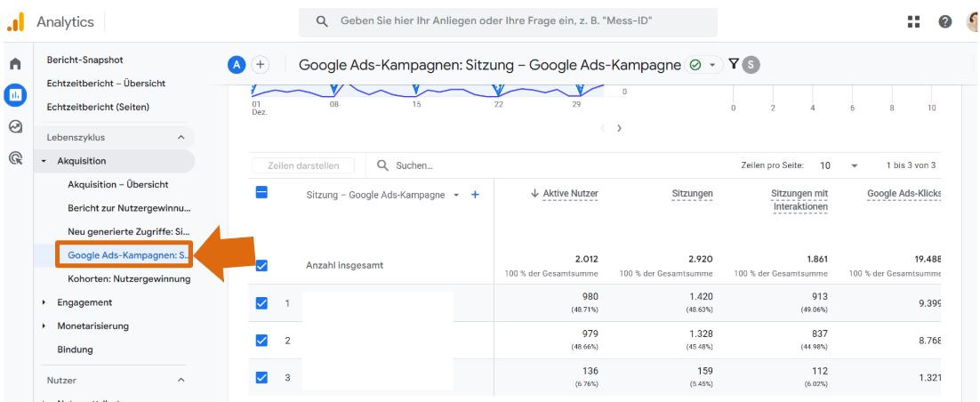The width and height of the screenshot is (980, 402).
Task: Click the Google Analytics logo
Action: (x=16, y=22)
